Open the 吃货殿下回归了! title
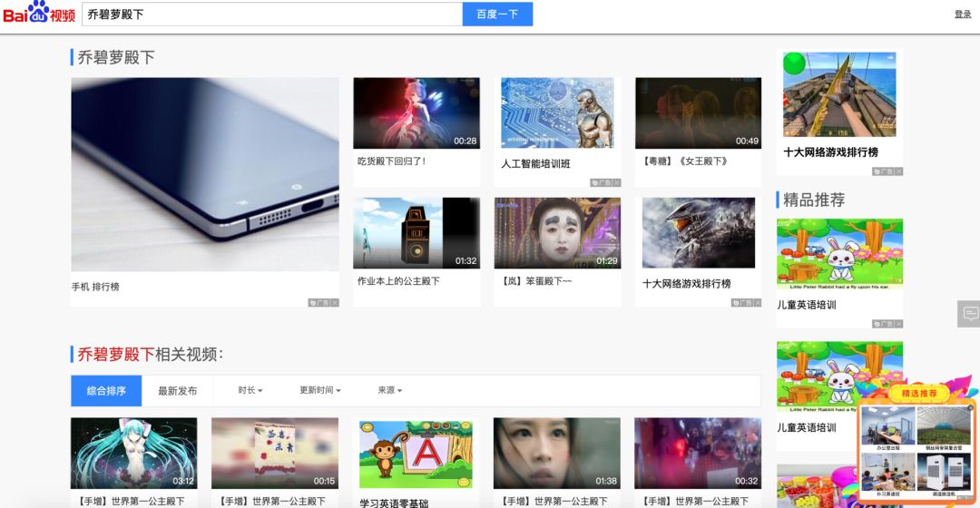 (x=391, y=161)
